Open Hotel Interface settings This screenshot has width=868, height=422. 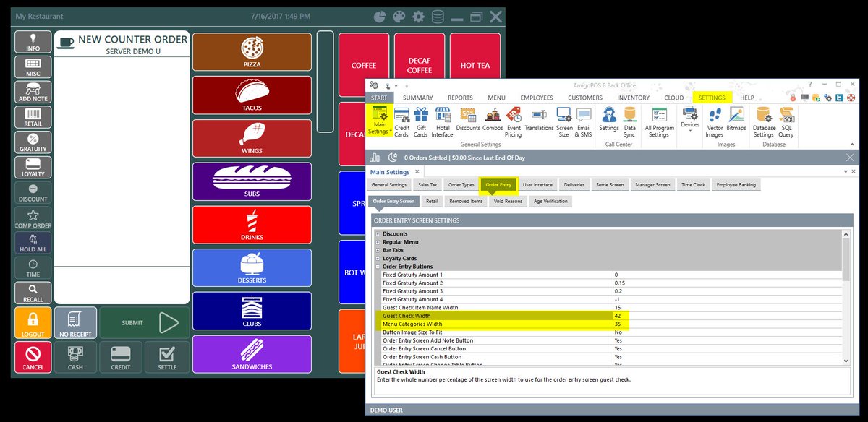tap(443, 121)
